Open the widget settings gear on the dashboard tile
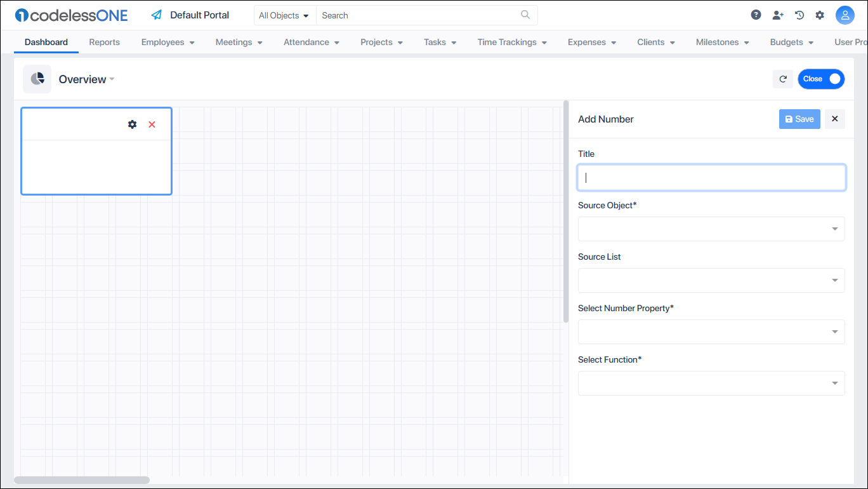 [x=132, y=124]
